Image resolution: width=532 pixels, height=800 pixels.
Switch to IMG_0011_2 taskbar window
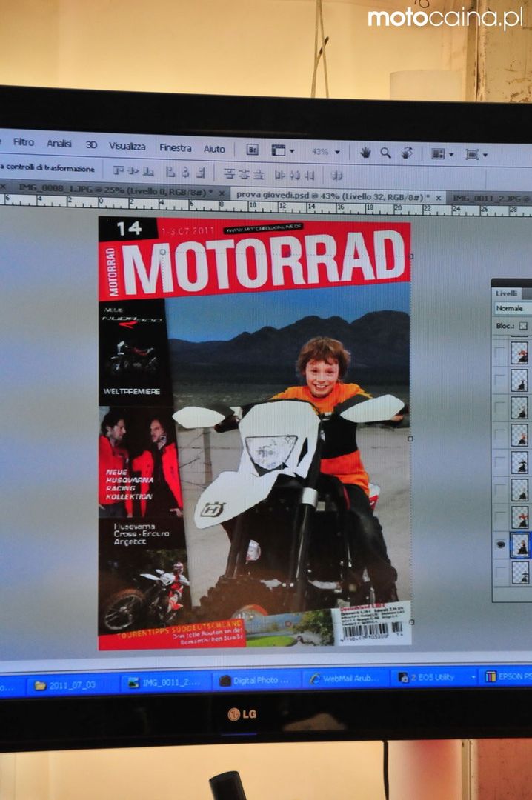pyautogui.click(x=164, y=683)
